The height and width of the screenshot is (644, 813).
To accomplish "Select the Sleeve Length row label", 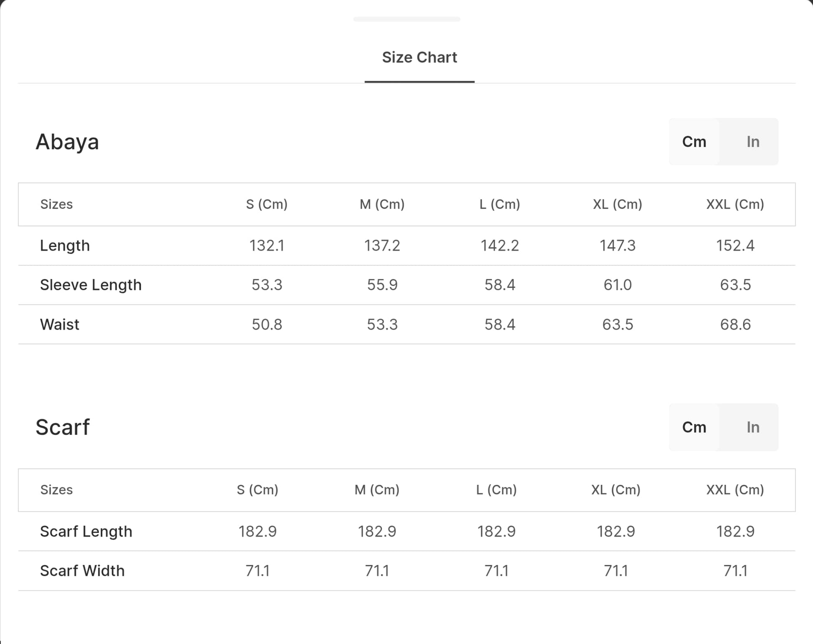I will [x=91, y=285].
